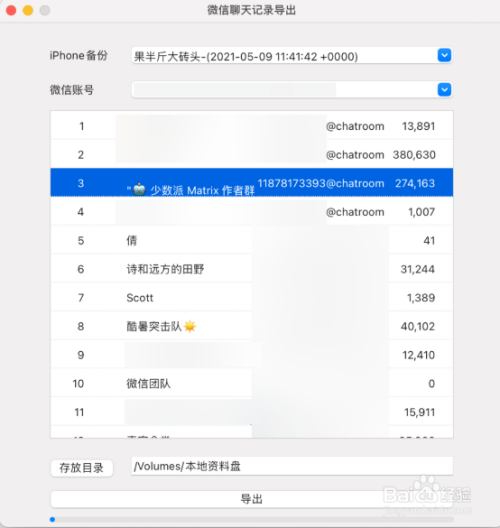Minimize the window with yellow button
This screenshot has width=500, height=528.
click(28, 10)
